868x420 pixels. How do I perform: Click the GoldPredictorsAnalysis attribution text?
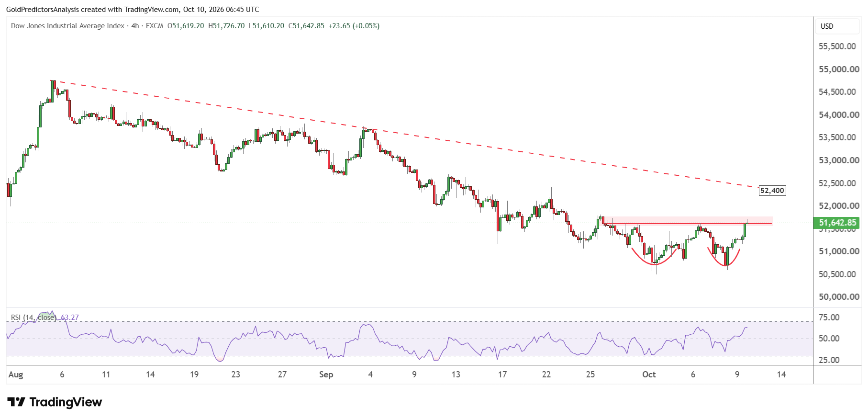tap(42, 10)
